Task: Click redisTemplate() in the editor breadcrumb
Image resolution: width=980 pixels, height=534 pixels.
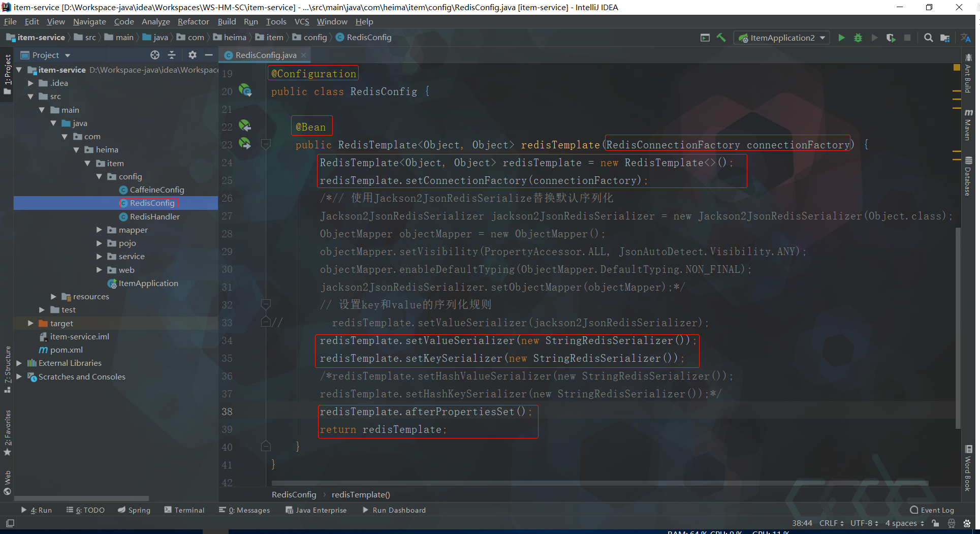Action: (361, 494)
